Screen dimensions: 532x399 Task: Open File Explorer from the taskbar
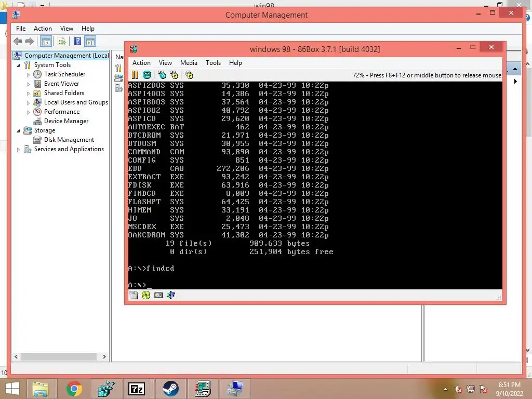tap(41, 389)
